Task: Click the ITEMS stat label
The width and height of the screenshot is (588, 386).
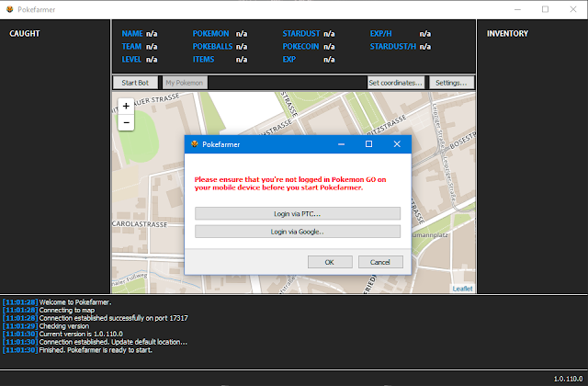Action: [203, 59]
